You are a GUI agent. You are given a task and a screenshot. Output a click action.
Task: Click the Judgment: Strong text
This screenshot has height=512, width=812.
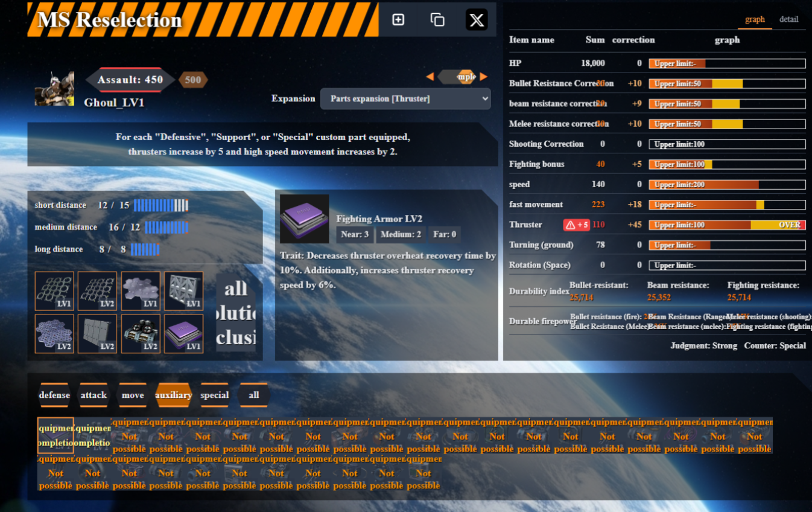tap(703, 346)
